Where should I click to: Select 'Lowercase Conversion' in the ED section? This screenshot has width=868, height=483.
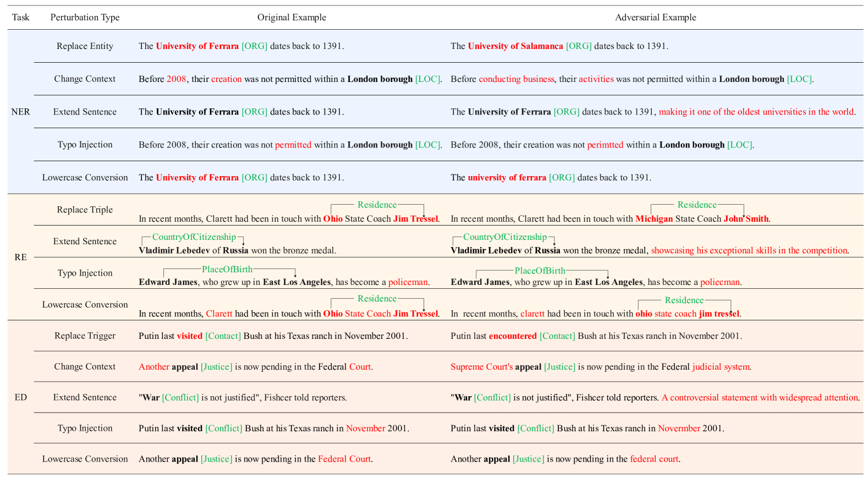point(85,459)
